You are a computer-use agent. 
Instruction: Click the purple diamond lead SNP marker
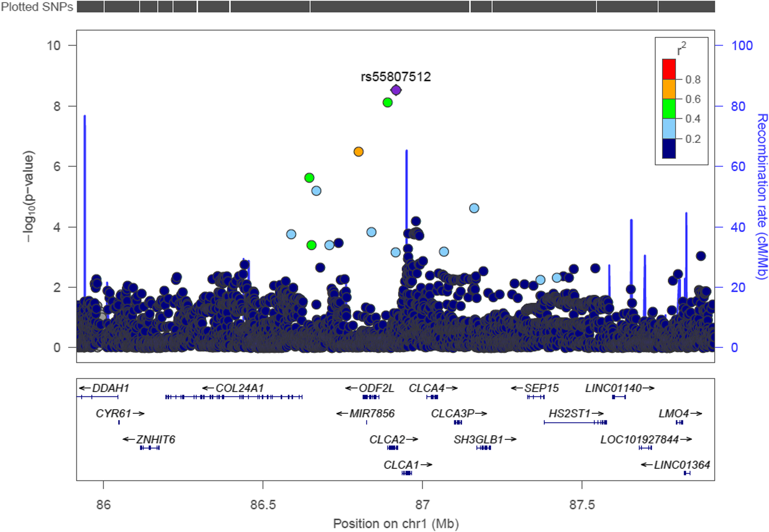[x=396, y=90]
